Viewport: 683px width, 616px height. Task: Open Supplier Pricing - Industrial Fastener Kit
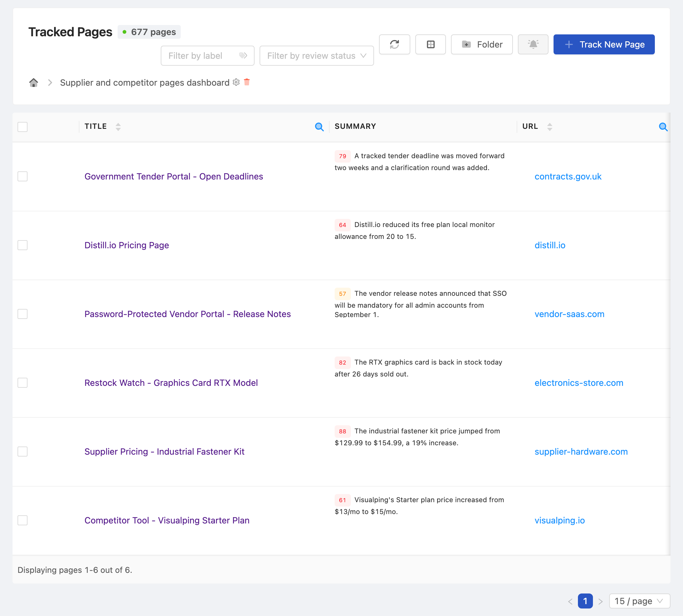(164, 452)
